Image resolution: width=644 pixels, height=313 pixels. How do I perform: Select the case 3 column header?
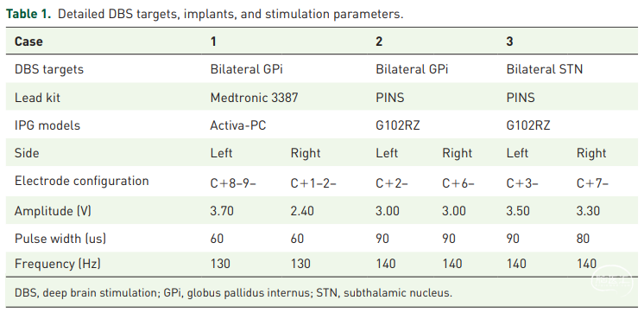pyautogui.click(x=509, y=42)
